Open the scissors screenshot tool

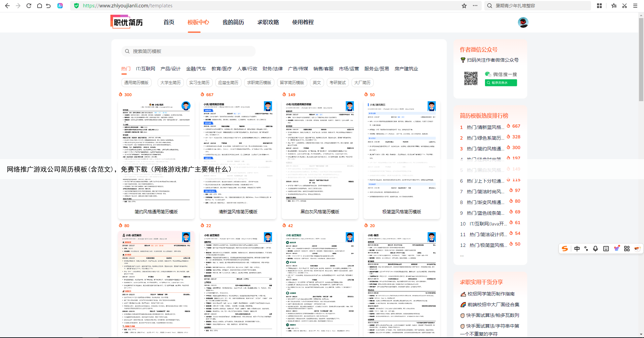(x=625, y=6)
